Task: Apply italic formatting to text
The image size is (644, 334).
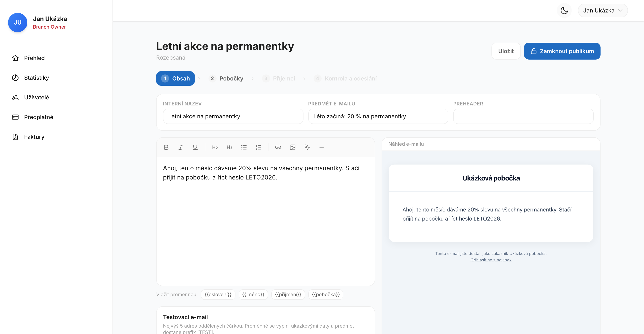Action: (181, 147)
